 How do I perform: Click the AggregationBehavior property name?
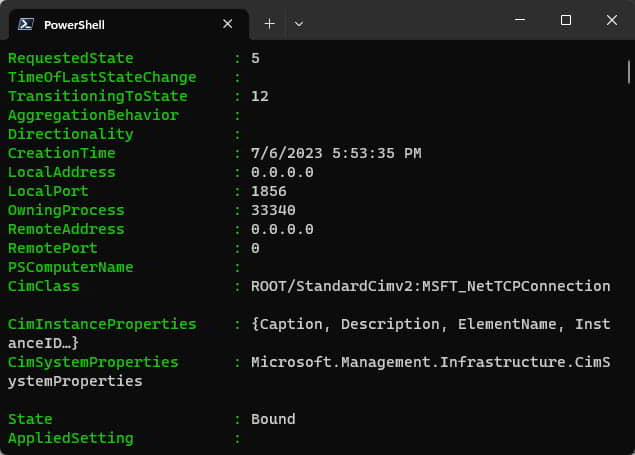click(x=93, y=115)
